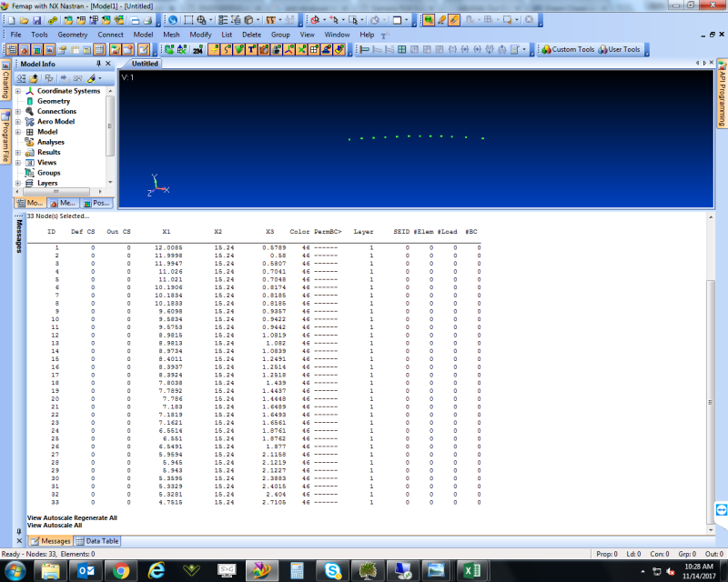Open the Program File side tab

5,137
